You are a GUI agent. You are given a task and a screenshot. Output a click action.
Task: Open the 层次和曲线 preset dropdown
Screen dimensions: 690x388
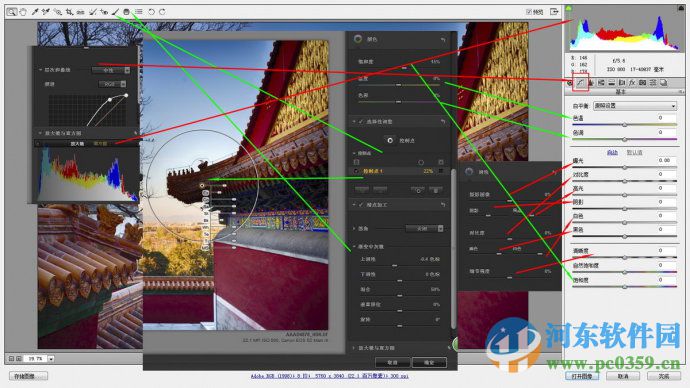pos(111,70)
